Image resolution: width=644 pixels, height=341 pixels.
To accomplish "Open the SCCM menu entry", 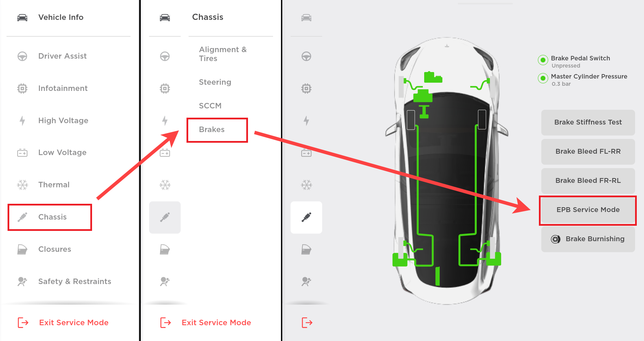I will pyautogui.click(x=210, y=106).
